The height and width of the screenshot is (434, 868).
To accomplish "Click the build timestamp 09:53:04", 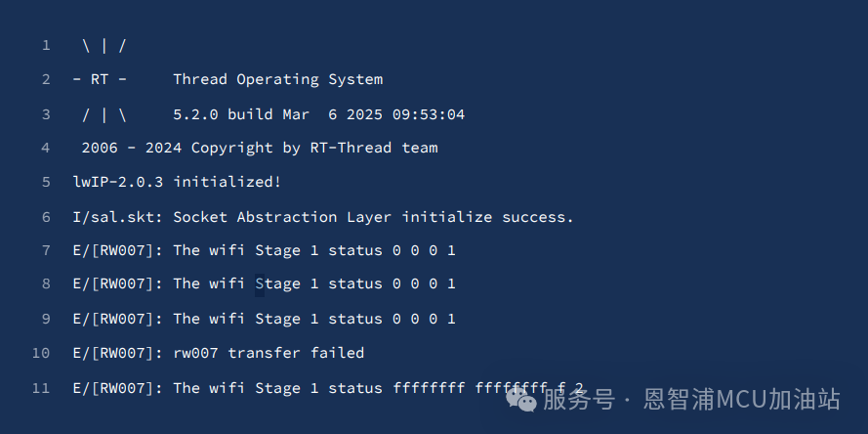I will point(429,114).
